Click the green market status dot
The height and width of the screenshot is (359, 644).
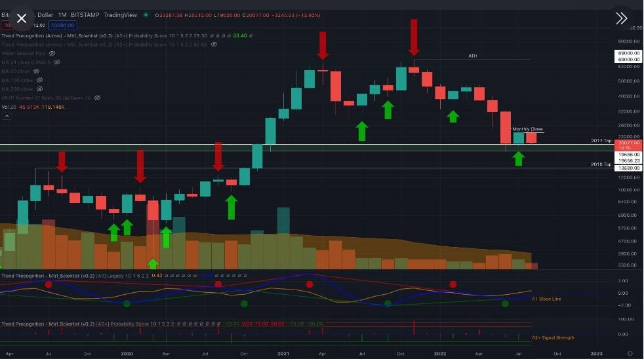[145, 14]
